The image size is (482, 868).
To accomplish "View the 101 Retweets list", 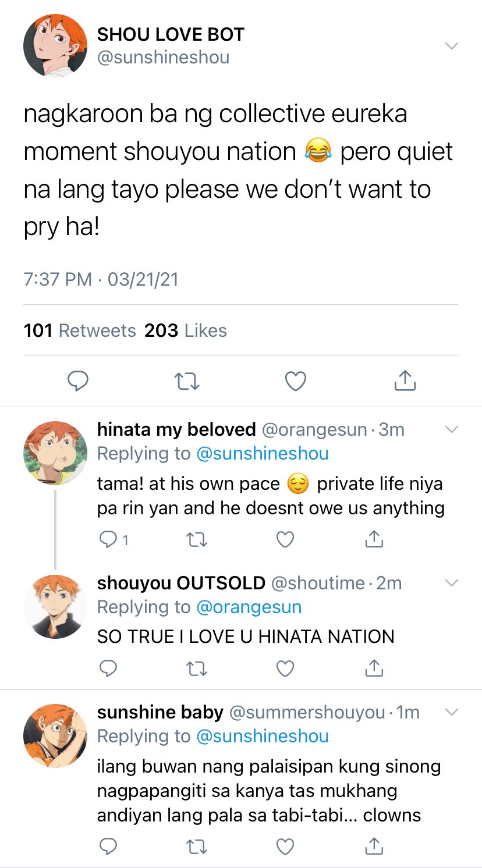I will pyautogui.click(x=80, y=330).
